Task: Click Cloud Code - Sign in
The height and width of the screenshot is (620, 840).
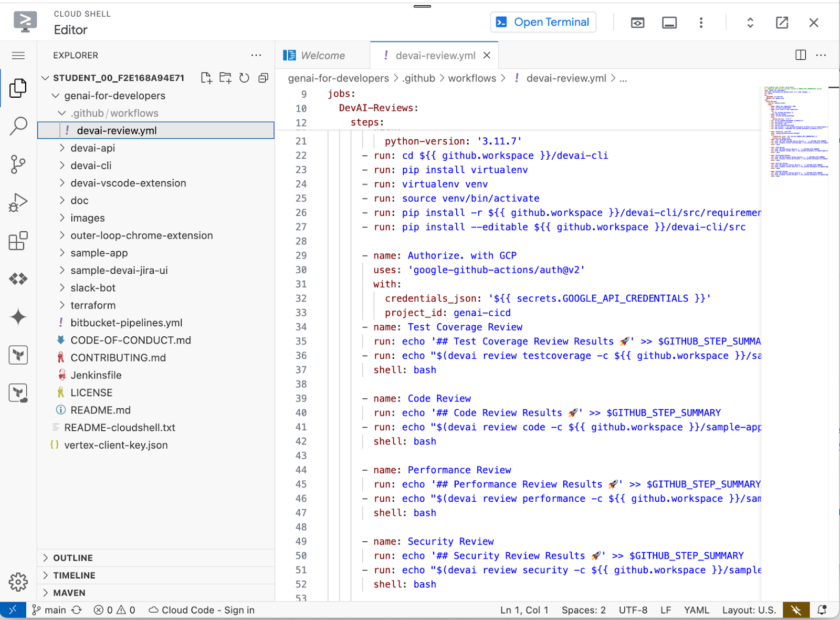Action: click(x=202, y=610)
